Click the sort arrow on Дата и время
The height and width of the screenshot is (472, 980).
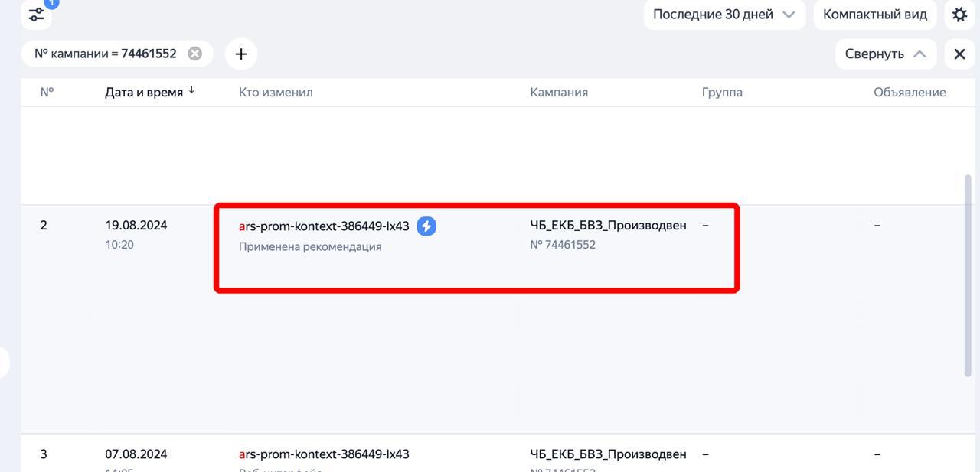[191, 89]
